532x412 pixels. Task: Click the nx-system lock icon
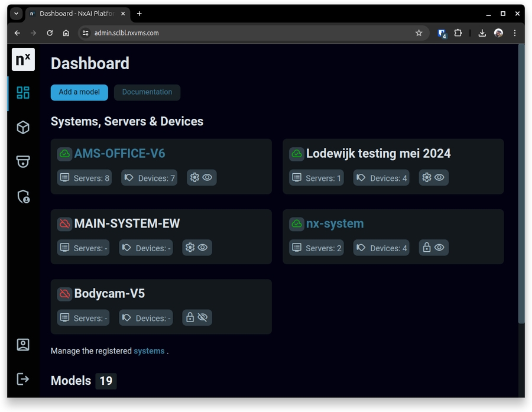pyautogui.click(x=426, y=248)
